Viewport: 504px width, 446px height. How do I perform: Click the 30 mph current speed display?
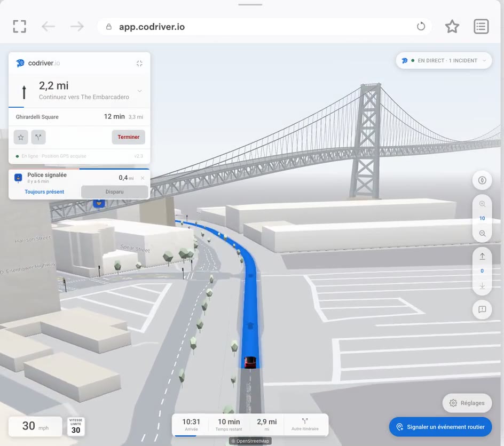[35, 426]
